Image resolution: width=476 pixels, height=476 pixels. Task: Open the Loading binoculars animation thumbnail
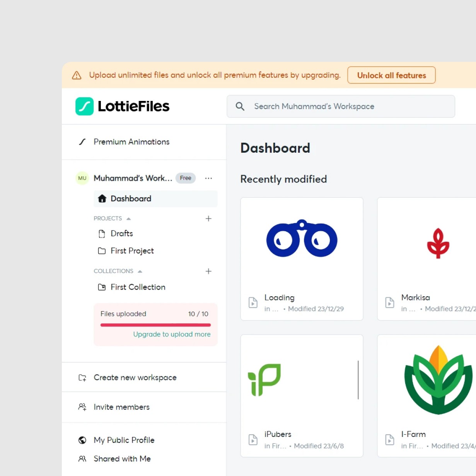click(x=302, y=239)
